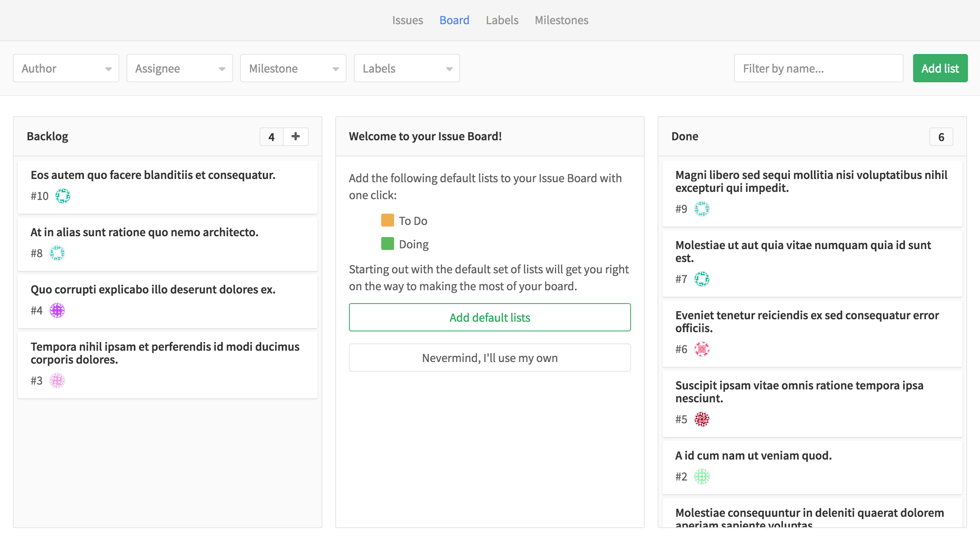Click the orange To Do color swatch
Viewport: 980px width, 541px height.
(x=387, y=221)
